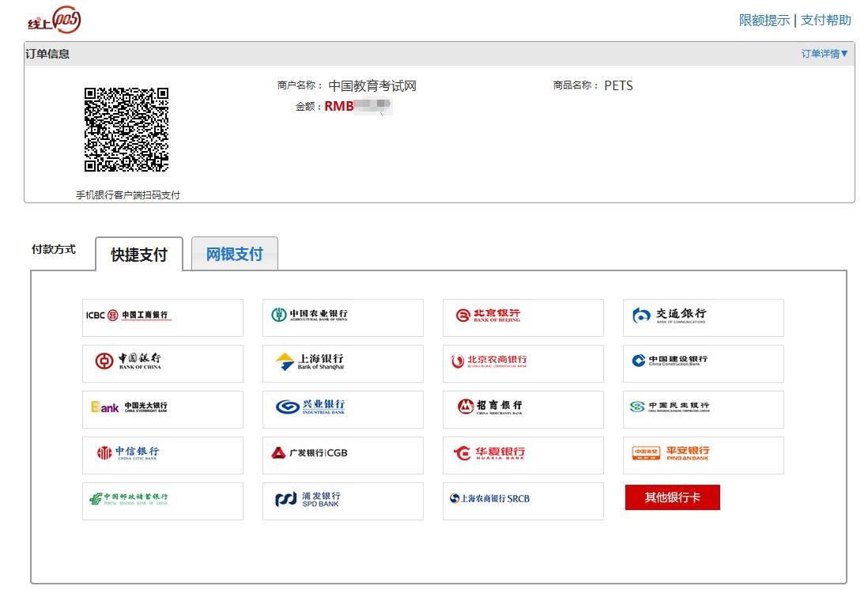Open the 限额提示 link
This screenshot has height=601, width=868.
pos(764,21)
